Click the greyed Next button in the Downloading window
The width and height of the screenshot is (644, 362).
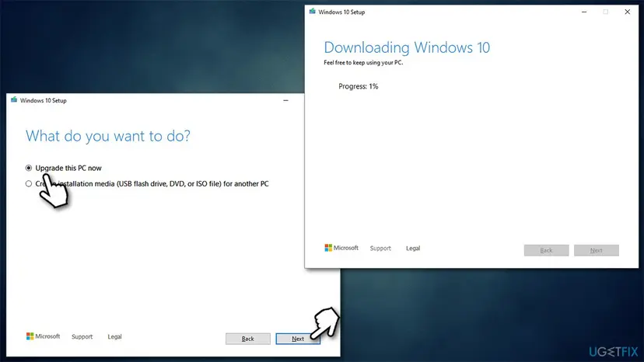point(597,250)
